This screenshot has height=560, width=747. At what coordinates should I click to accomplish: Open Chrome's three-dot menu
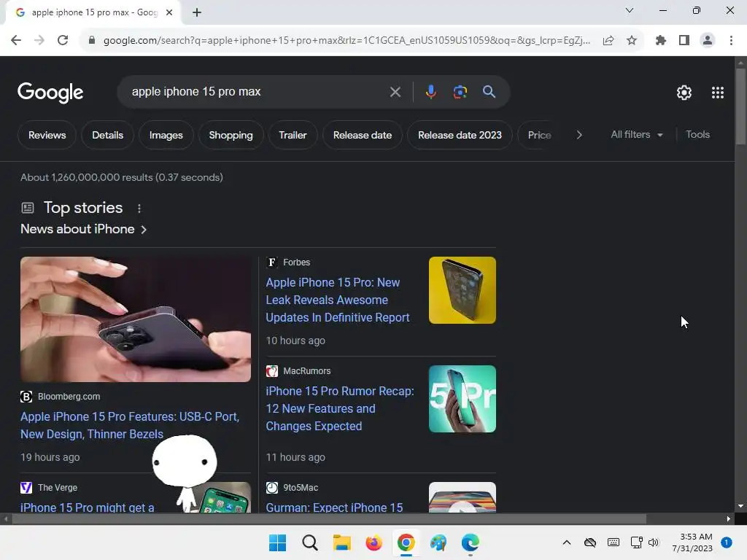tap(731, 41)
